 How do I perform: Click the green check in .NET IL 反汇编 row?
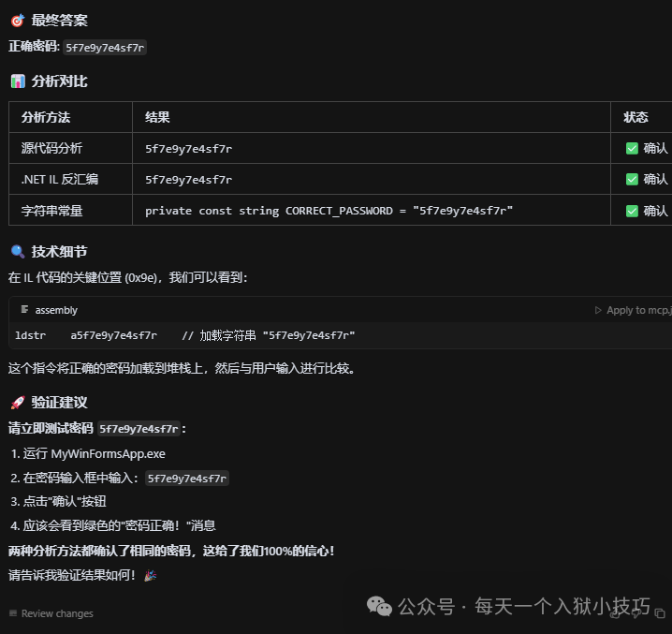pyautogui.click(x=632, y=179)
